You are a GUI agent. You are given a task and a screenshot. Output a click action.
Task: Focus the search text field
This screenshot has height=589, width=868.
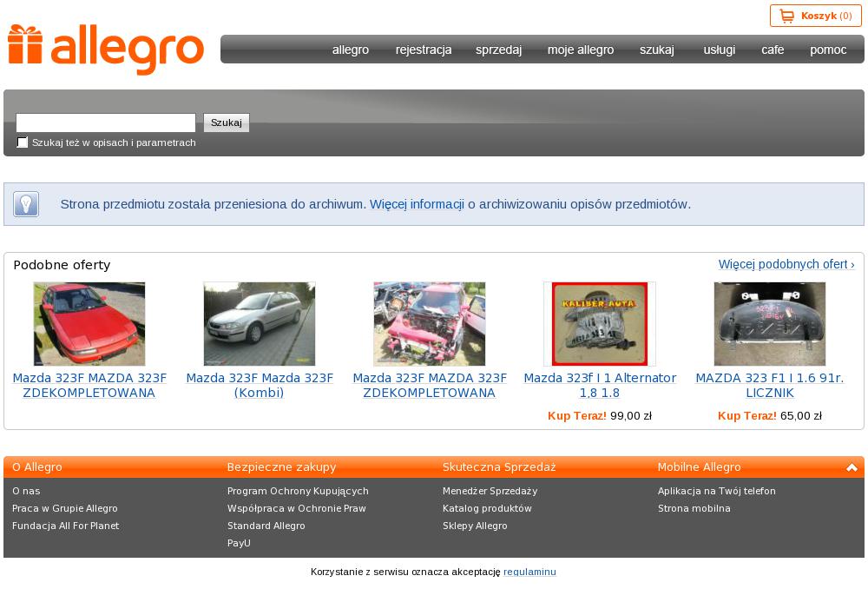click(106, 122)
